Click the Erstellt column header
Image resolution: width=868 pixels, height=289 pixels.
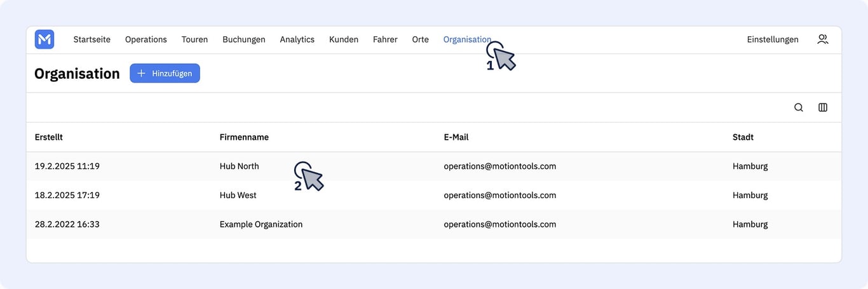point(49,137)
